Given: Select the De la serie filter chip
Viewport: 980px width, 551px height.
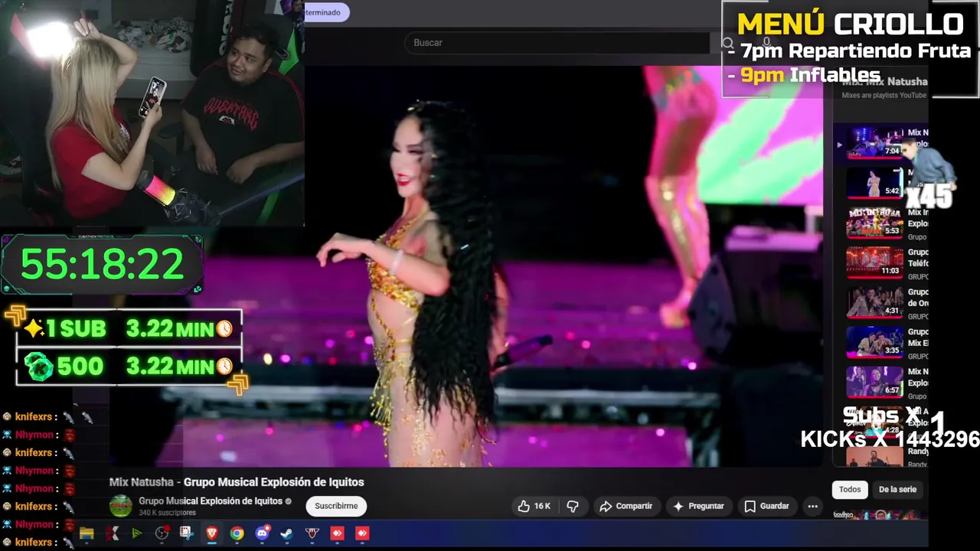Looking at the screenshot, I should [897, 490].
